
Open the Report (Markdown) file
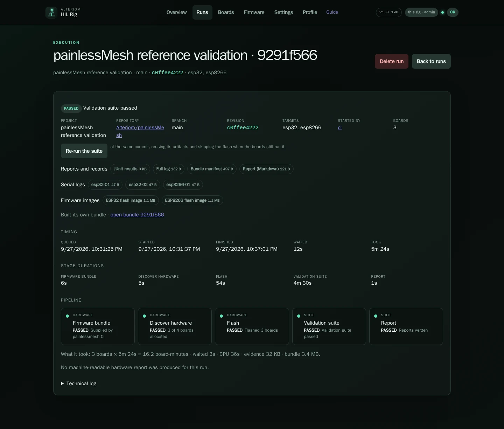[x=266, y=169]
